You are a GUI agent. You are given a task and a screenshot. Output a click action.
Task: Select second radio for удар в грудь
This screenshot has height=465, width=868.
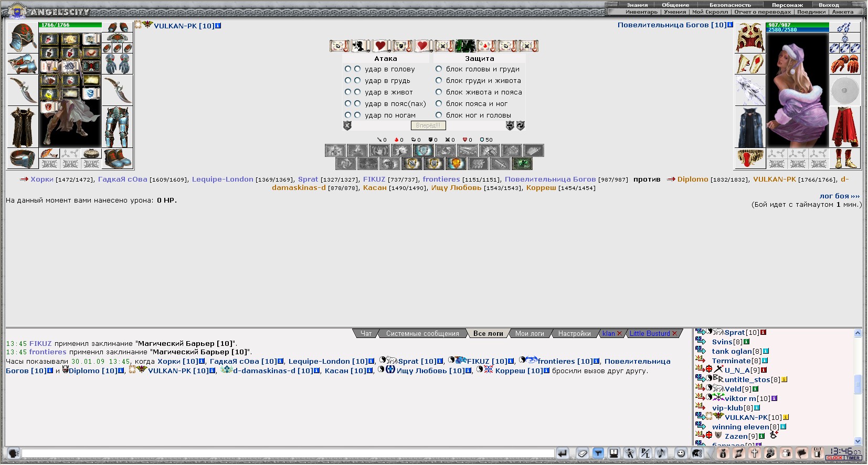357,80
